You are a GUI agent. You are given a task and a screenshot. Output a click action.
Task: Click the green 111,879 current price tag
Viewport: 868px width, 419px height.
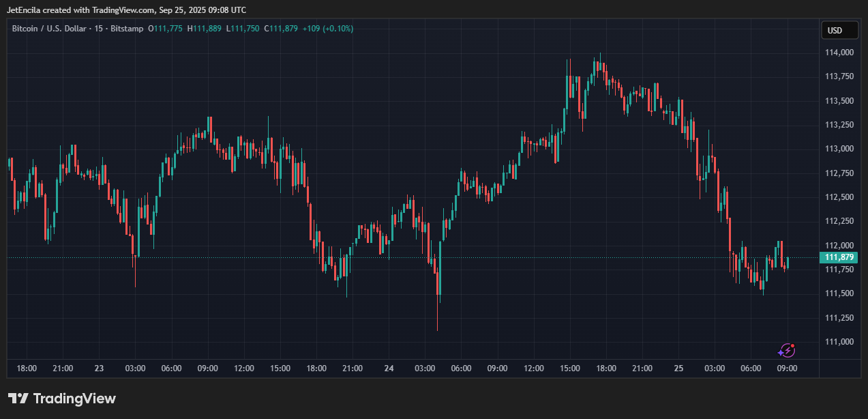(x=840, y=257)
